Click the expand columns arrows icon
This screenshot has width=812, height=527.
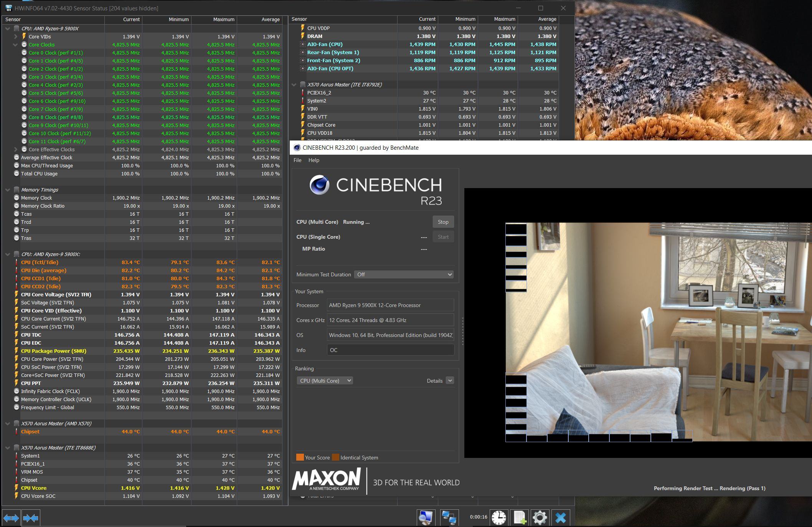(11, 518)
